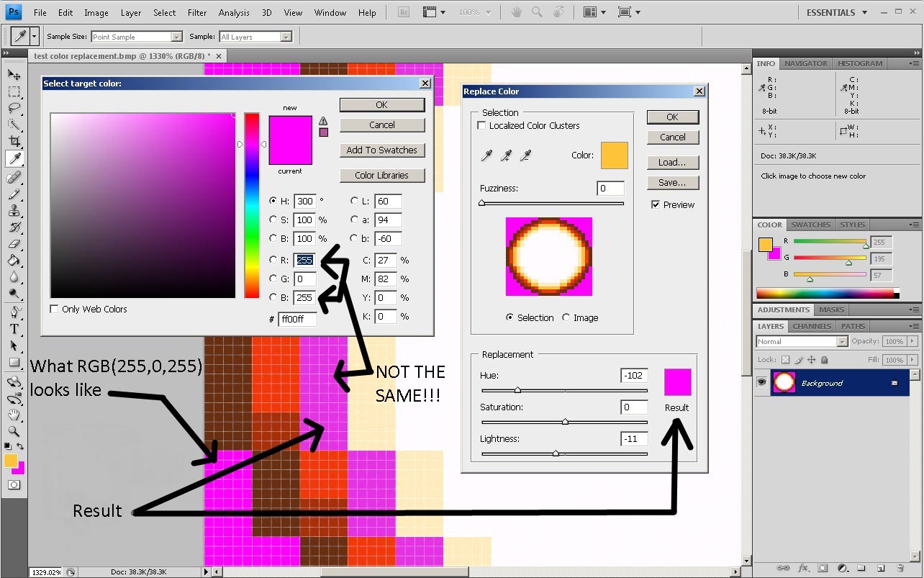
Task: Open the Image menu
Action: [95, 12]
